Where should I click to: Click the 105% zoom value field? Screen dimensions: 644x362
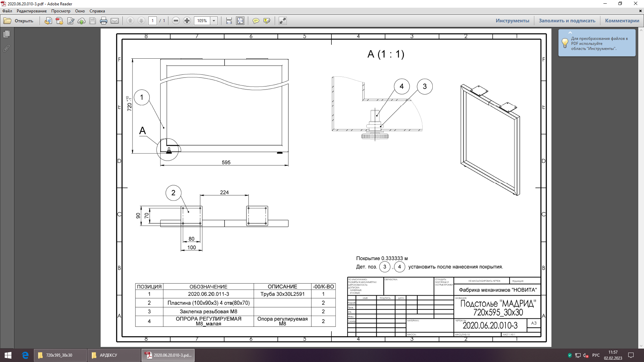[x=202, y=21]
